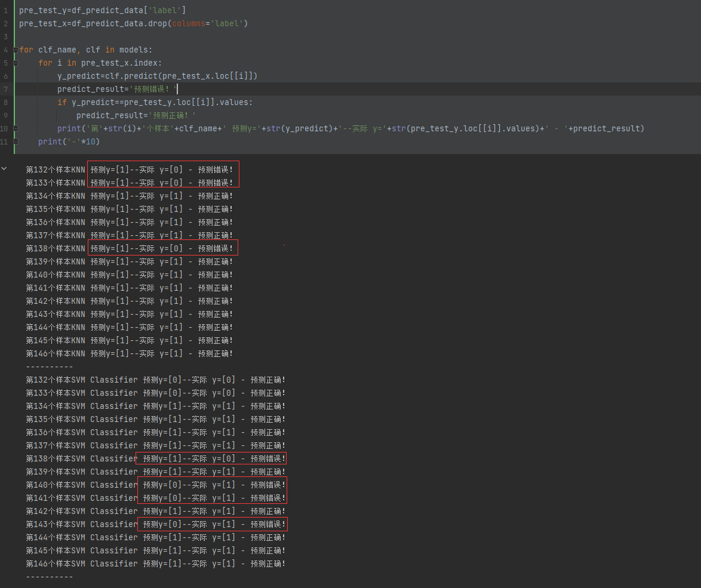This screenshot has height=588, width=701.
Task: Click 'columns' keyword argument in drop call
Action: pos(189,24)
